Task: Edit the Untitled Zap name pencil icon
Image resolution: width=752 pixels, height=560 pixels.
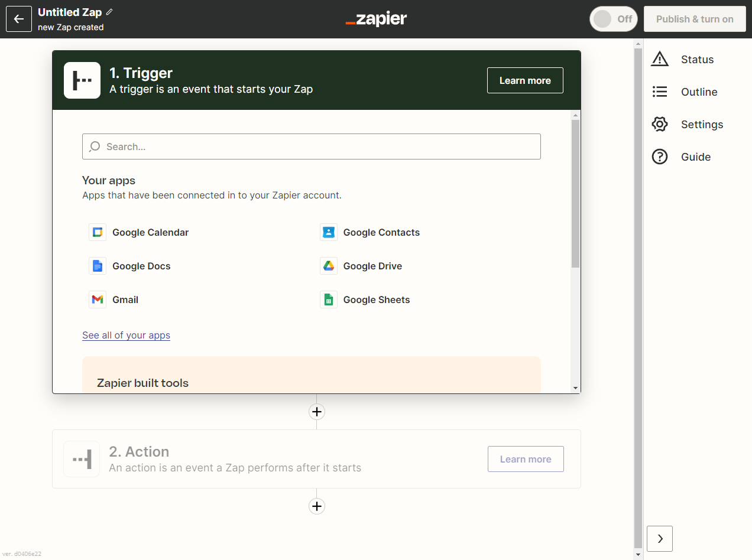Action: point(109,12)
